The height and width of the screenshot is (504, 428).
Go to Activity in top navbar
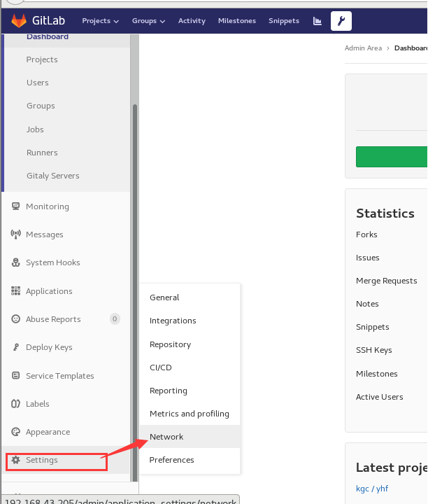coord(192,21)
